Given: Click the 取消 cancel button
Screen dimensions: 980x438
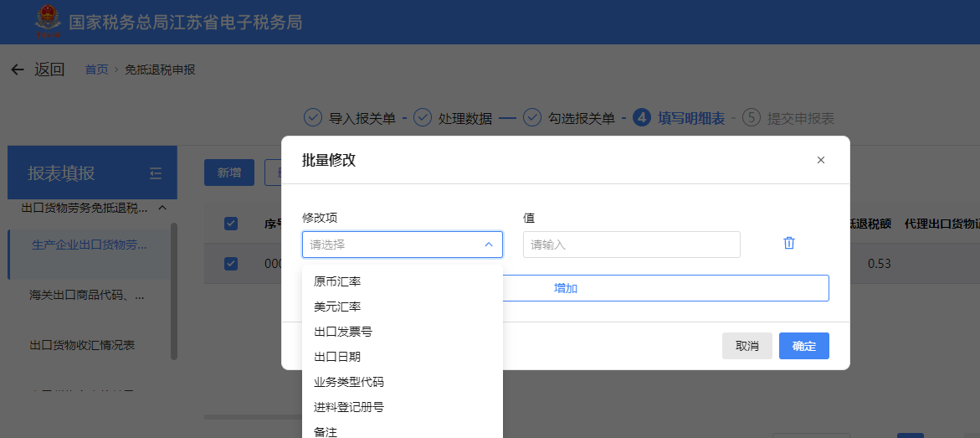Looking at the screenshot, I should [747, 346].
